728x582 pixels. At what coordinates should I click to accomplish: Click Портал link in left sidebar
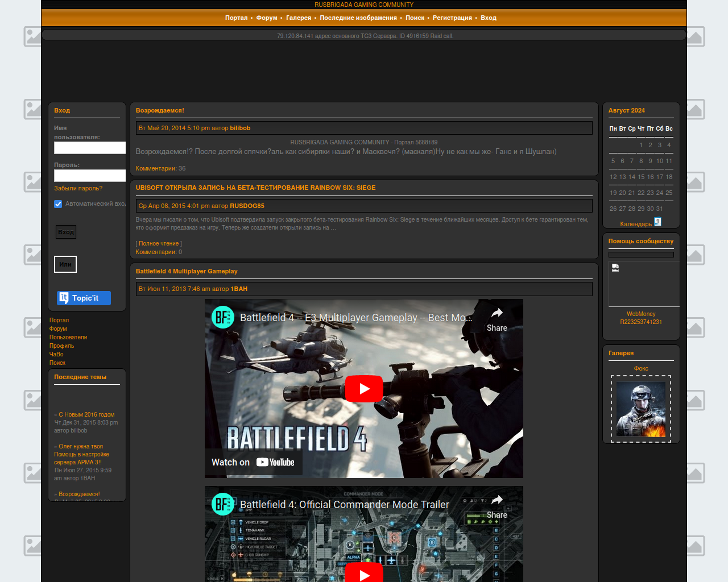(x=59, y=320)
